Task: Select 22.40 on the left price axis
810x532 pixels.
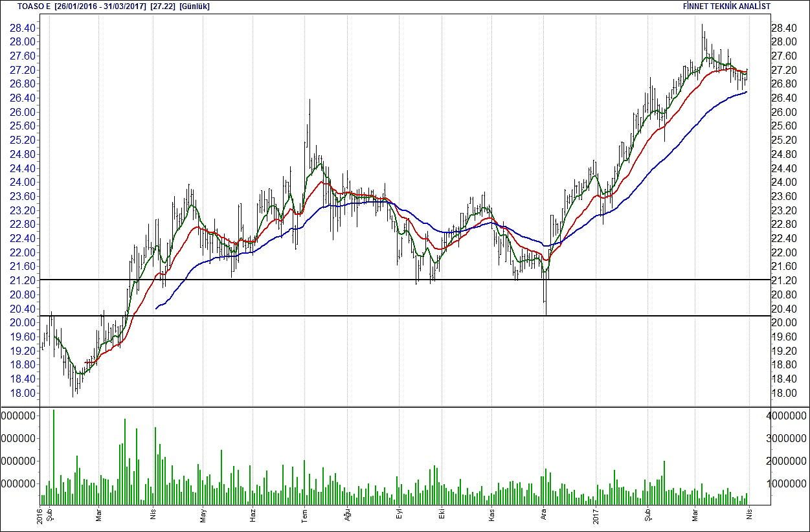Action: click(x=23, y=239)
